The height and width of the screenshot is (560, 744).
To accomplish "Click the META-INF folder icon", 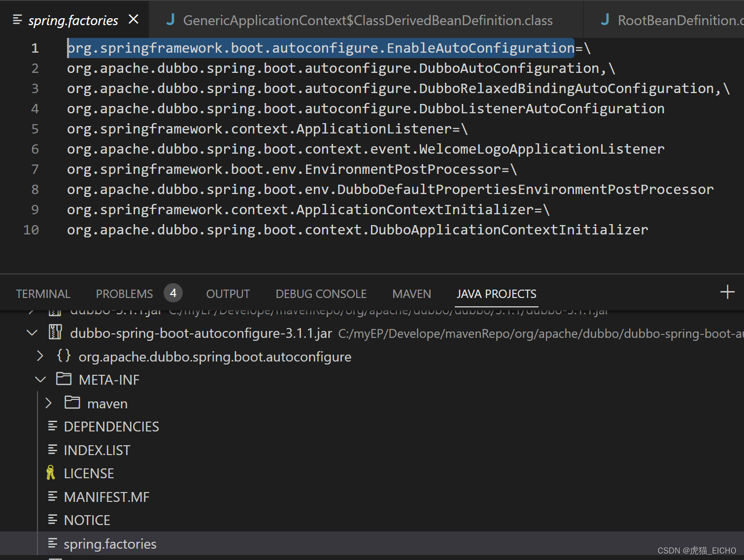I will point(64,379).
